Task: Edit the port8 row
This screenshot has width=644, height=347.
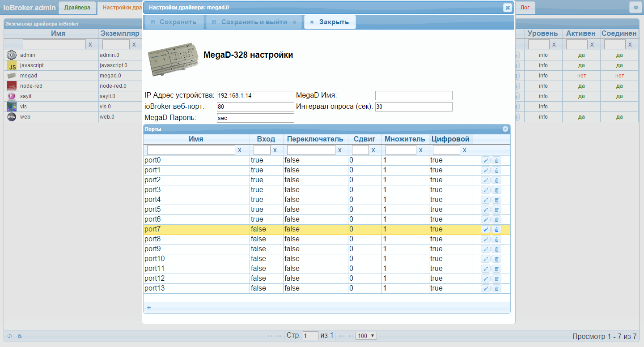Action: [486, 239]
